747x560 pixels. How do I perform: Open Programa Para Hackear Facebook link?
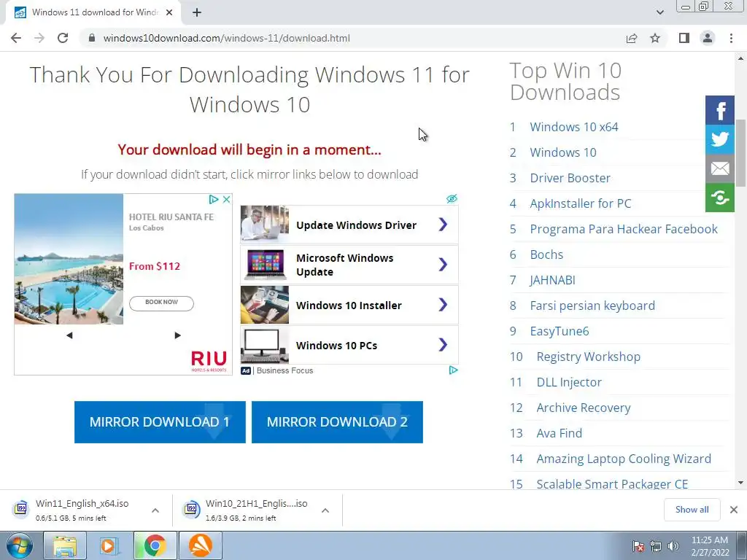pyautogui.click(x=624, y=229)
